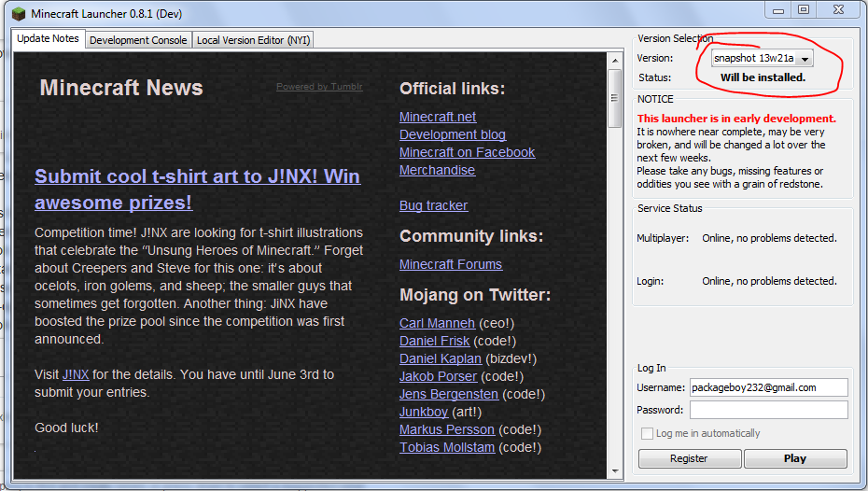Open Jakob Porser's Twitter link
The image size is (868, 491).
coord(438,376)
